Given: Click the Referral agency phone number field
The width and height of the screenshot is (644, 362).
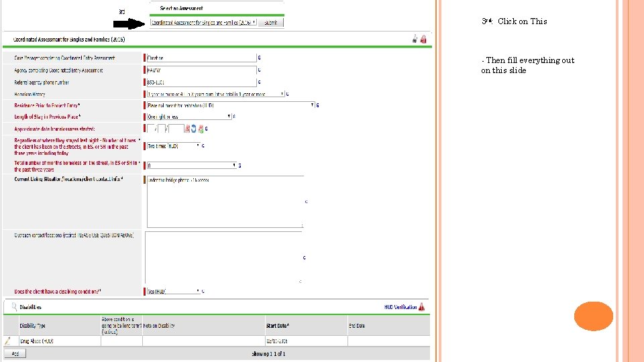Looking at the screenshot, I should (x=201, y=82).
